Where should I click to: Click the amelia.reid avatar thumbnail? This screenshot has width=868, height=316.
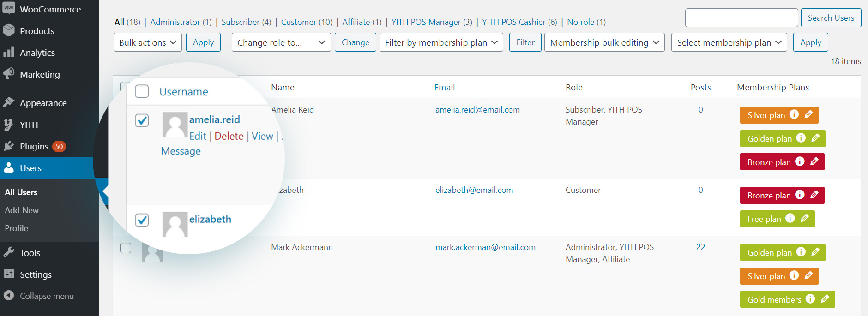tap(175, 125)
